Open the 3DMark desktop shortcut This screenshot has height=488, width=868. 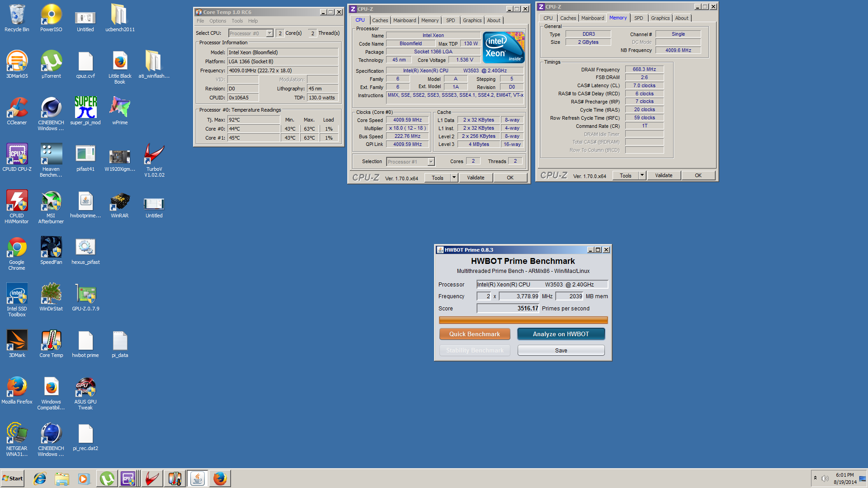tap(17, 344)
